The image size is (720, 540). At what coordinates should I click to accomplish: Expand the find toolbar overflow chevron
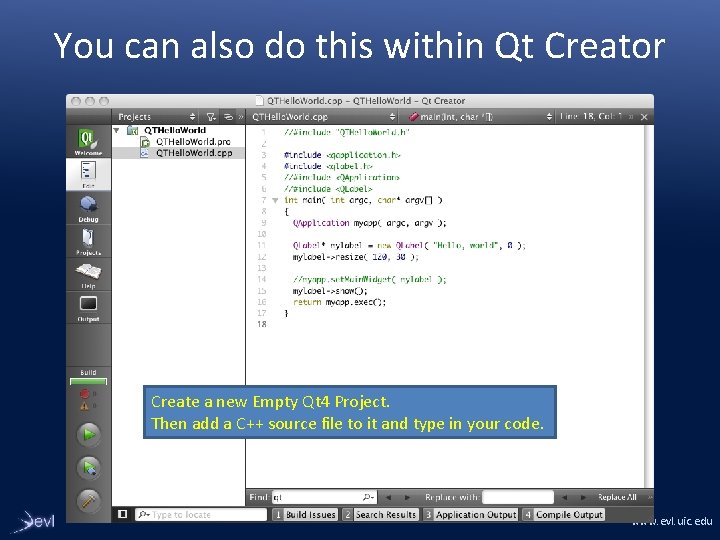coord(650,497)
